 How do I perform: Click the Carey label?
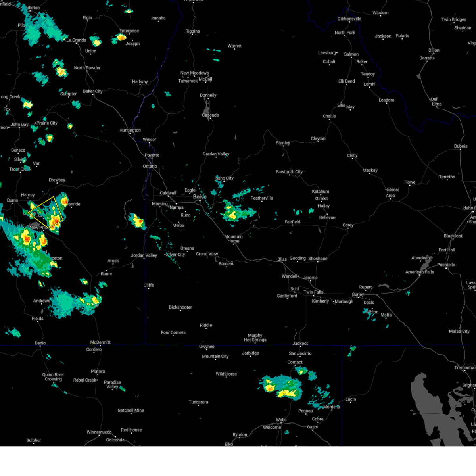pyautogui.click(x=348, y=225)
